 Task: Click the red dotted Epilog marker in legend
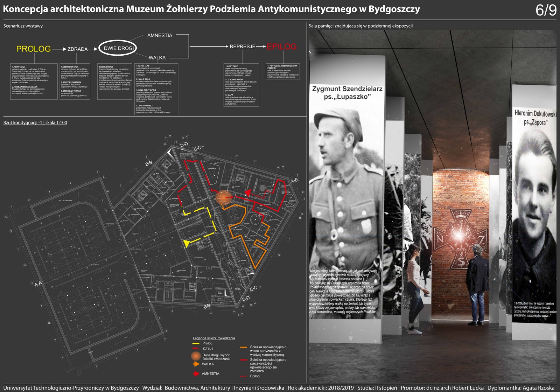(243, 376)
